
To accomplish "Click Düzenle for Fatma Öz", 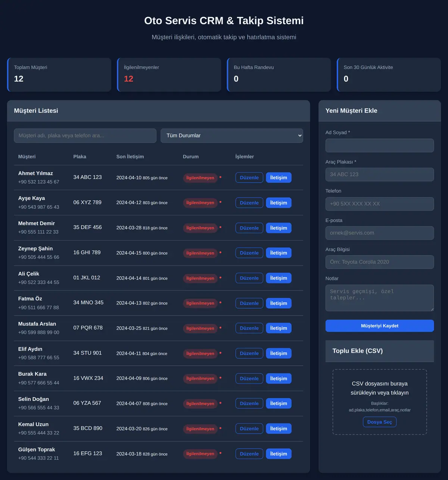I will point(249,303).
